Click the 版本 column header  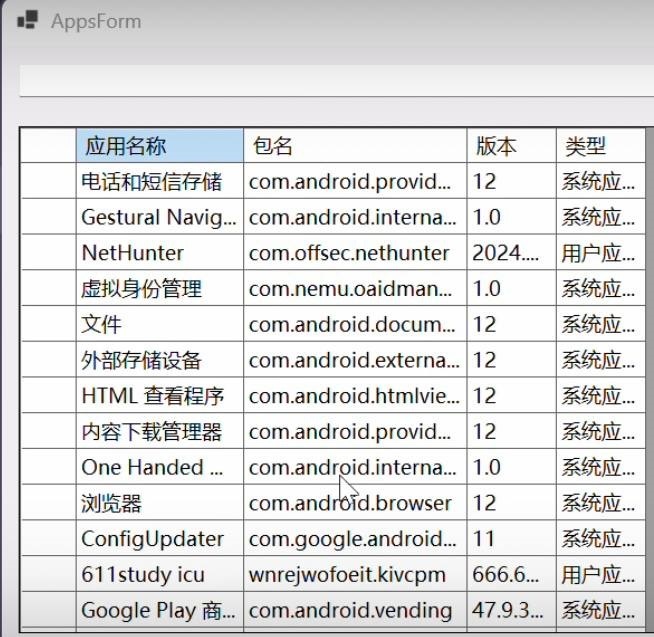coord(510,146)
